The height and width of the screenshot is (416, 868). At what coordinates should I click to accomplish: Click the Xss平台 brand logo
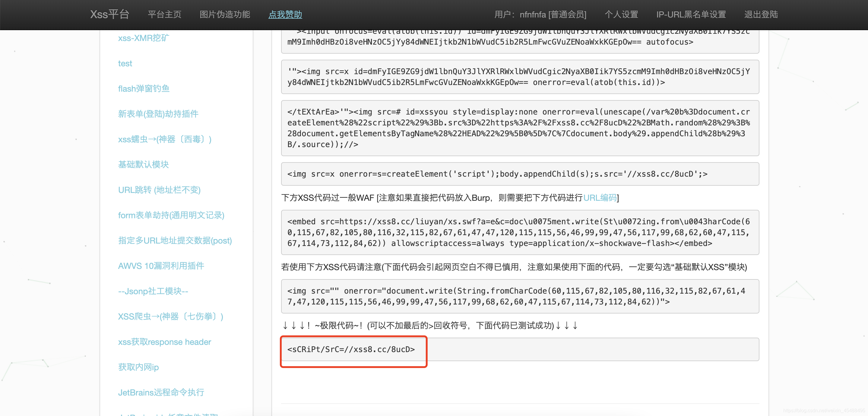pyautogui.click(x=109, y=14)
